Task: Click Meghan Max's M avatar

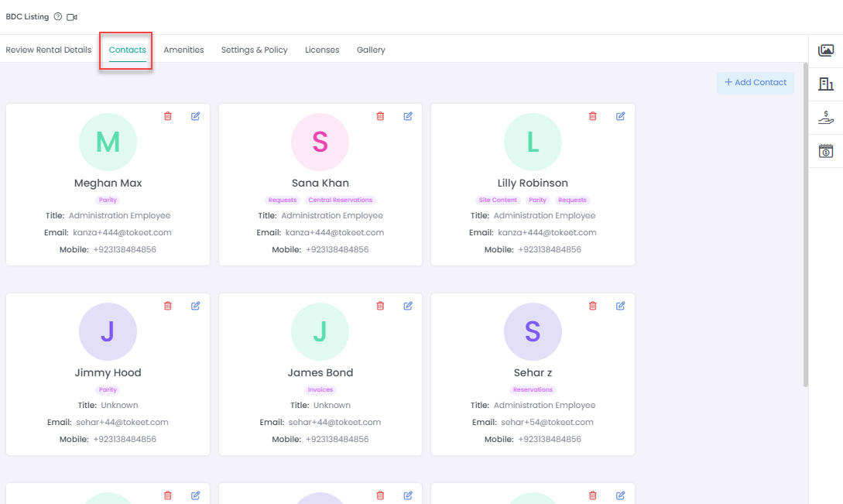Action: click(108, 142)
